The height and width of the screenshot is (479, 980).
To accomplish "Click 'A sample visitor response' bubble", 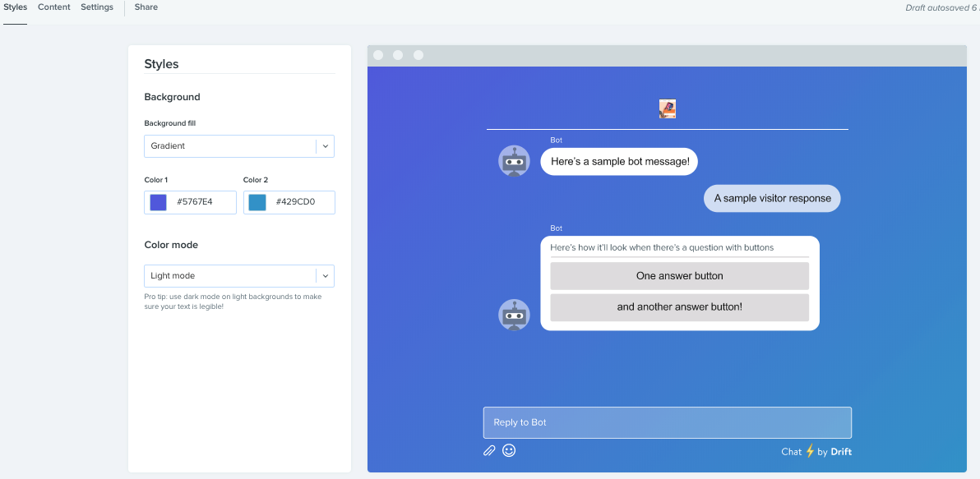I will click(773, 199).
